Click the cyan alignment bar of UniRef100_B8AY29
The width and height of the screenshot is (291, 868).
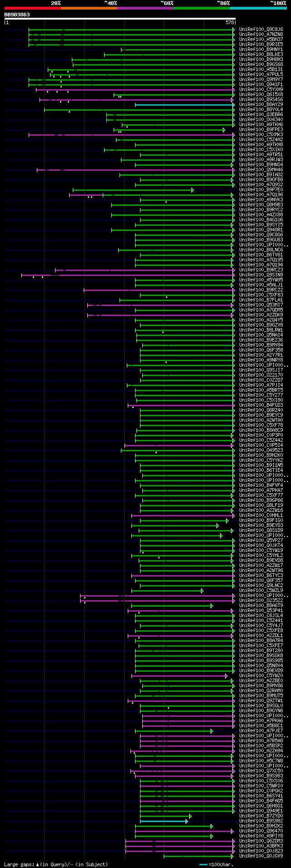pos(185,105)
